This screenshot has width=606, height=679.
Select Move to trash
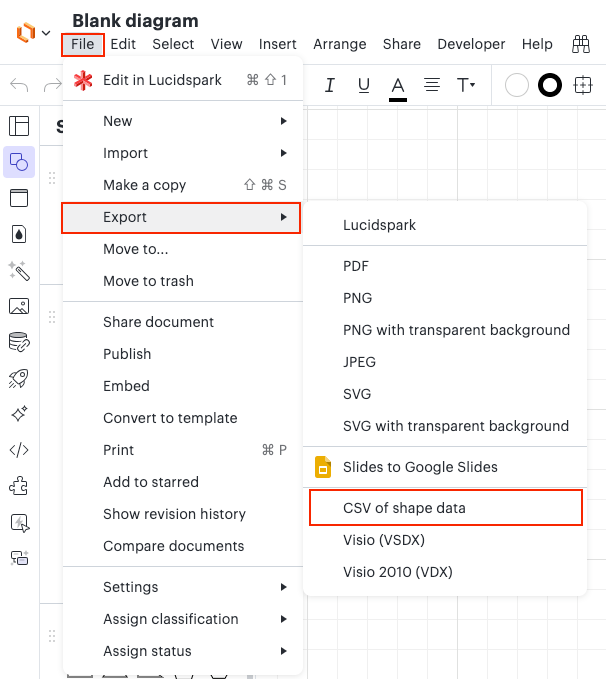tap(182, 281)
